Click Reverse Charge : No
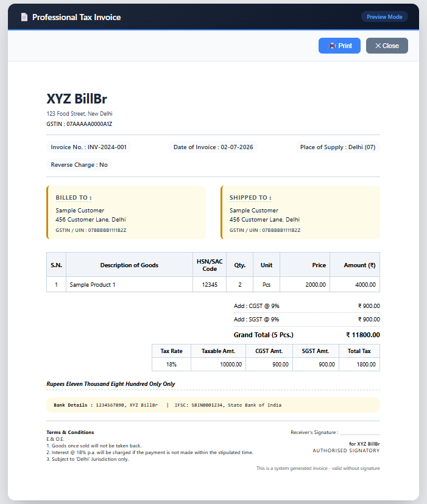This screenshot has width=427, height=504. click(79, 165)
